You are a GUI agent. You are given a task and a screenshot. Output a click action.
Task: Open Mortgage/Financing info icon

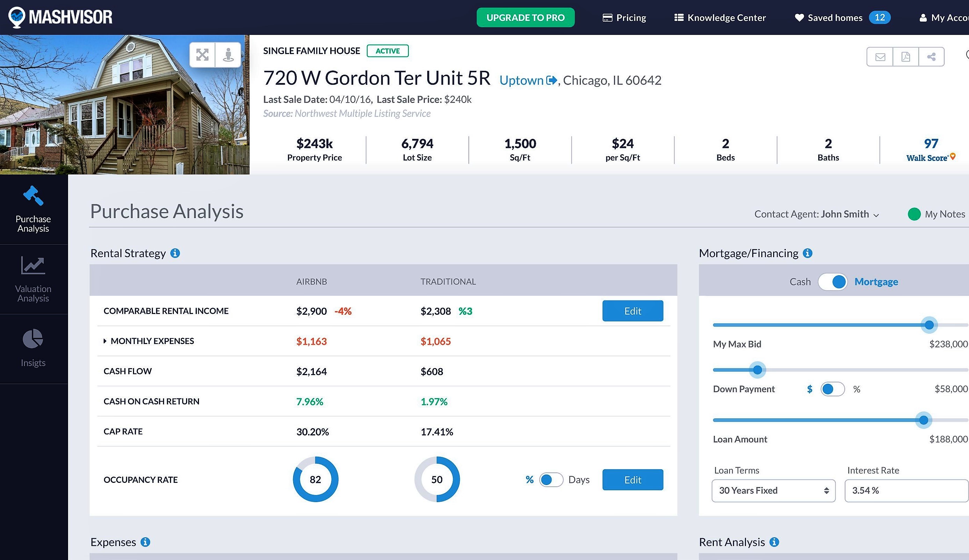click(807, 253)
